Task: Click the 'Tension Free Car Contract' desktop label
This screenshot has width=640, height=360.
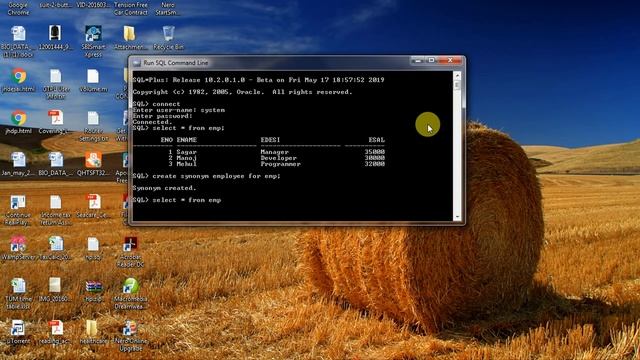Action: (x=131, y=9)
